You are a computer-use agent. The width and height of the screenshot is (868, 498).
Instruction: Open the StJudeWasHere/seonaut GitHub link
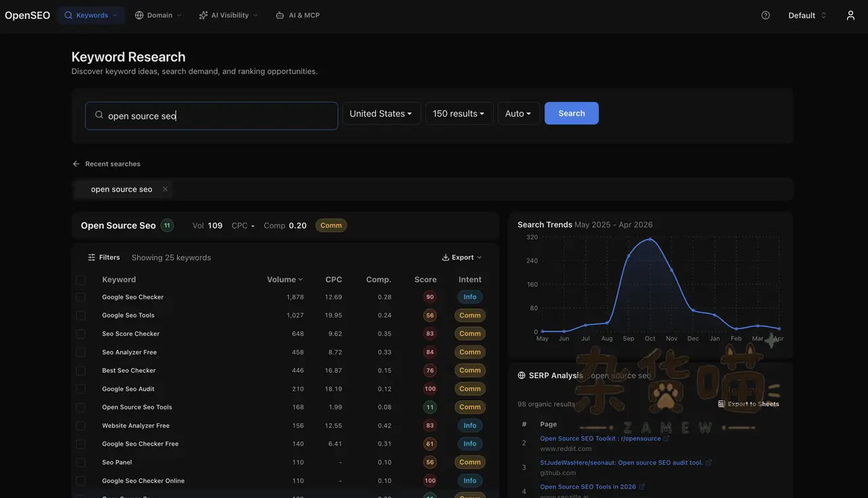(x=621, y=463)
